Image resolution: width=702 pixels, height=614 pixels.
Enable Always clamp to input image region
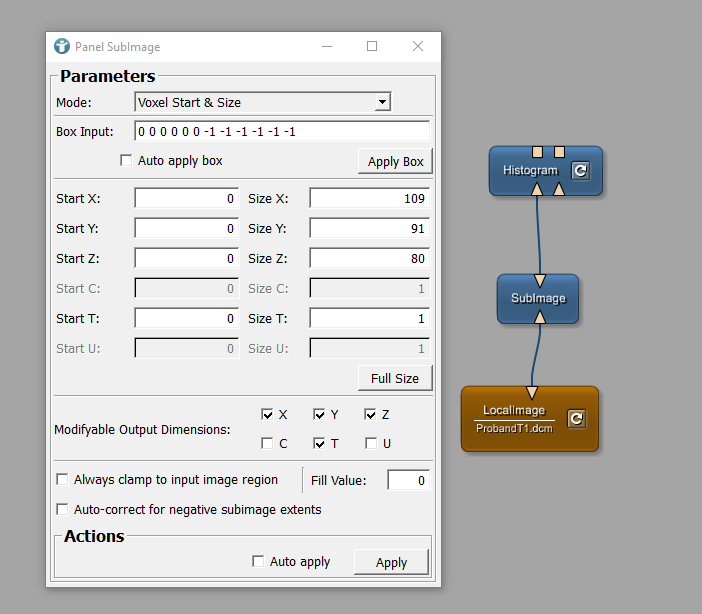(64, 480)
